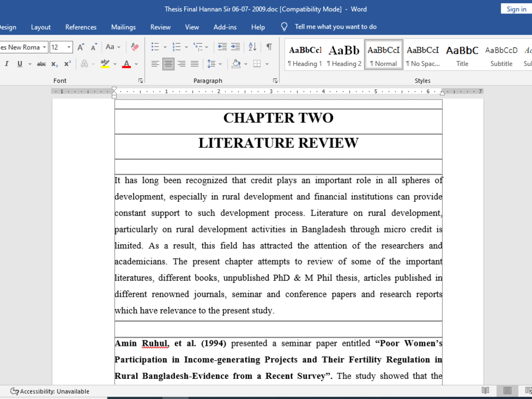Click the LITERATURE REVIEW heading text

pyautogui.click(x=278, y=143)
